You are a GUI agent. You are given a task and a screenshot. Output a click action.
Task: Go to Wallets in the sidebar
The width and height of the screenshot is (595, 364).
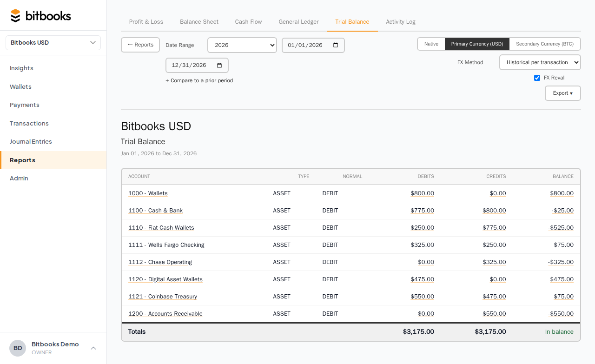tap(53, 86)
